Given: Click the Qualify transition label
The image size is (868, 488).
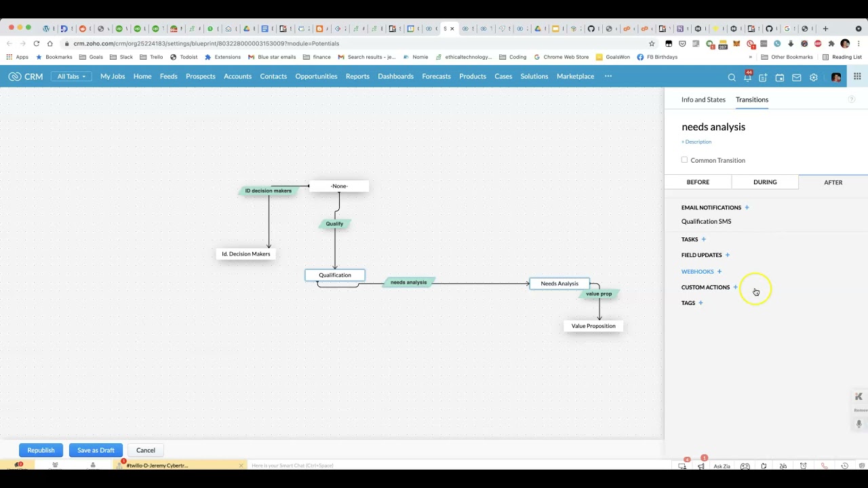Looking at the screenshot, I should click(334, 224).
